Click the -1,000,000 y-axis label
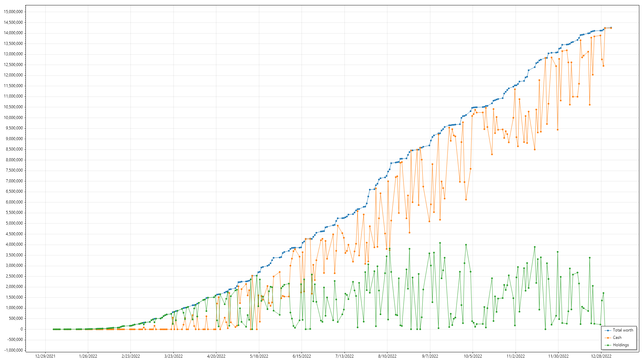The image size is (644, 362). click(x=14, y=350)
